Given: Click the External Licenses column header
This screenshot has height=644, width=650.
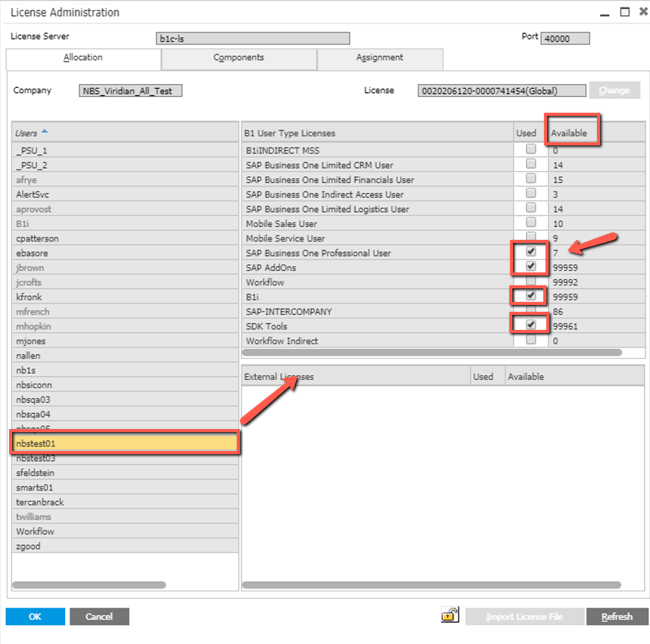Looking at the screenshot, I should [356, 376].
